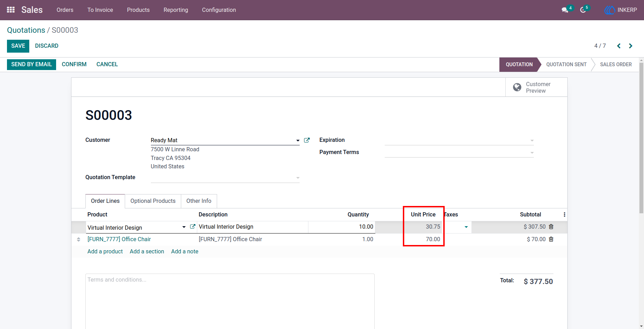Click the Customer Preview globe icon
The width and height of the screenshot is (644, 329).
pyautogui.click(x=517, y=87)
